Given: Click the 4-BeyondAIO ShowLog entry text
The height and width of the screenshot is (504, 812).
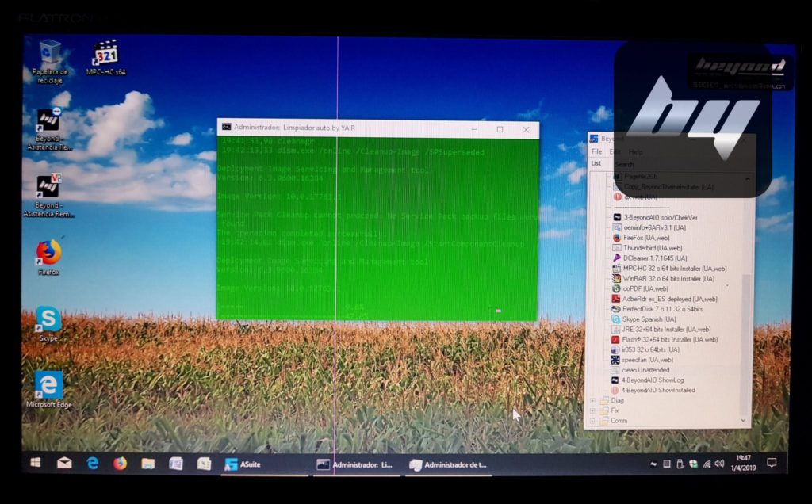Looking at the screenshot, I should pyautogui.click(x=653, y=380).
